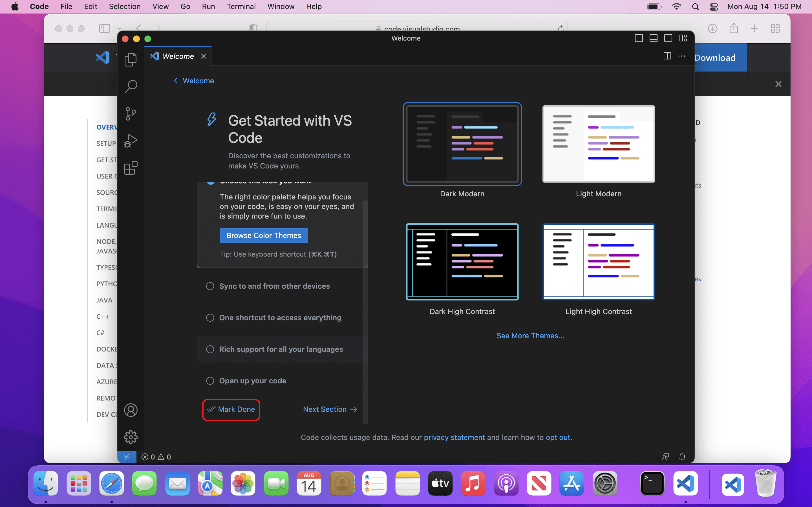
Task: Click the Accounts icon in activity bar
Action: coord(131,410)
